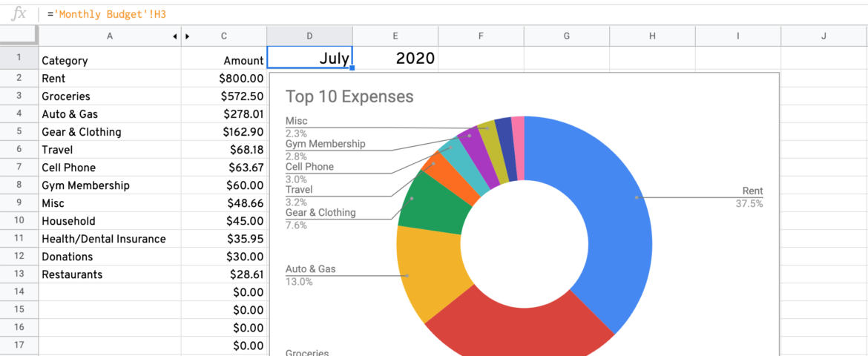Image resolution: width=868 pixels, height=356 pixels.
Task: Click the select-all corner box
Action: pyautogui.click(x=19, y=36)
